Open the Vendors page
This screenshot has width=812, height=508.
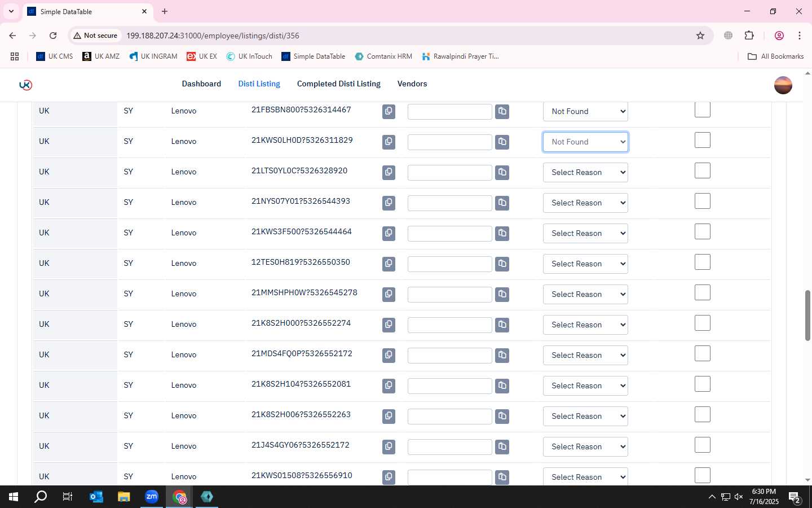(x=412, y=84)
